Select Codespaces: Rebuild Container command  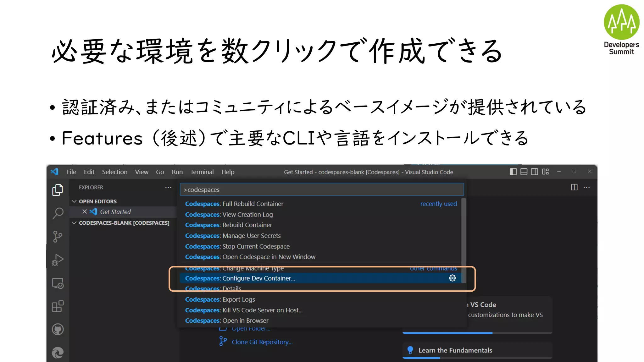point(321,225)
